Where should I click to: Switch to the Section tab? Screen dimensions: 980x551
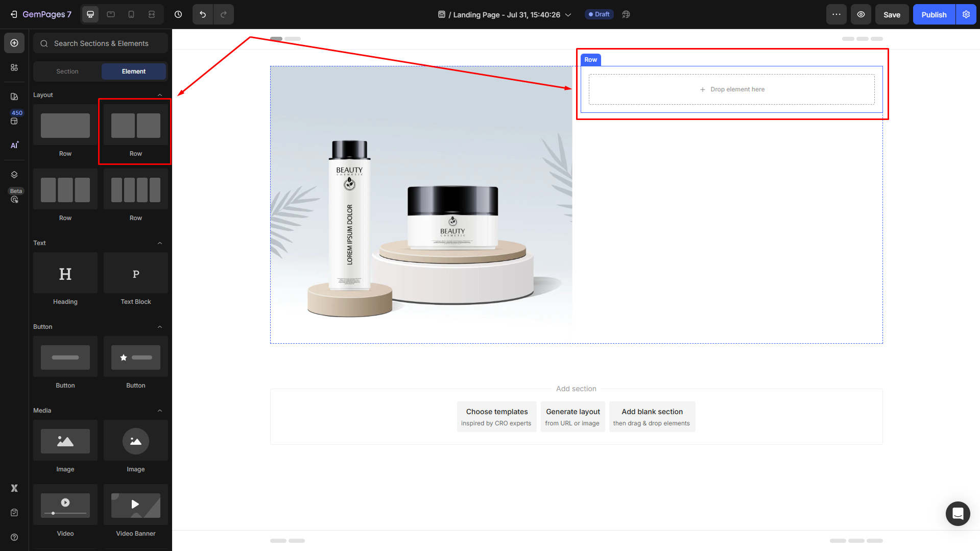click(x=67, y=71)
